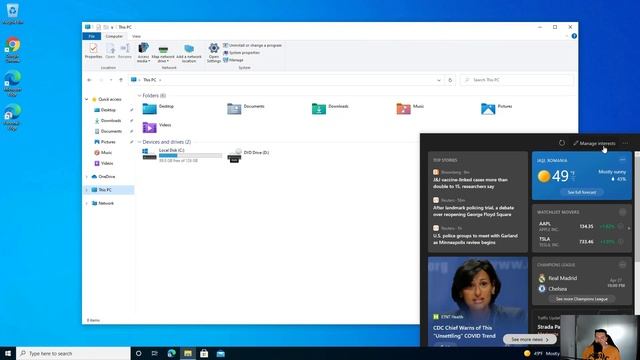This screenshot has width=640, height=360.
Task: Select the Pictures folder icon
Action: coord(488,108)
